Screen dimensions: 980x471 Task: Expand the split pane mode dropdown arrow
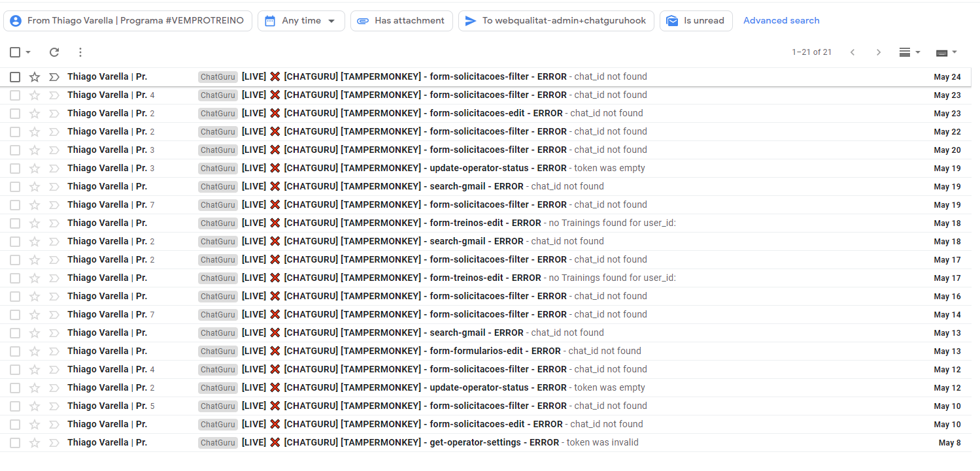(x=918, y=52)
